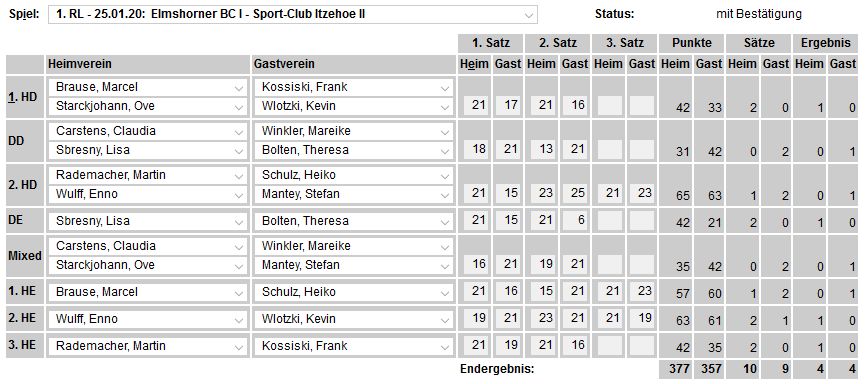Expand the Mantey, Stefan dropdown in Mixed row
The width and height of the screenshot is (865, 384).
click(x=354, y=265)
